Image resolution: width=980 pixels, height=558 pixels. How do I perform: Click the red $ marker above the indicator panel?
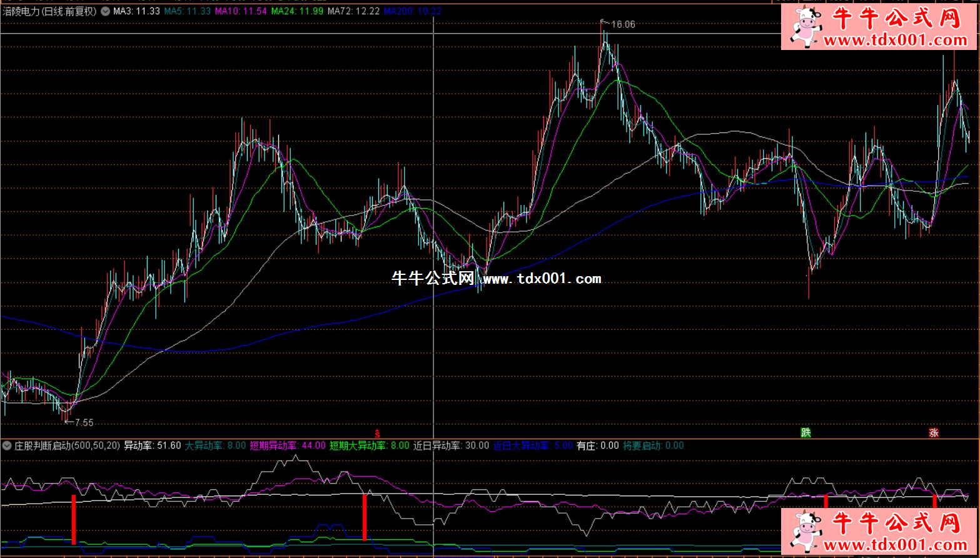(377, 432)
